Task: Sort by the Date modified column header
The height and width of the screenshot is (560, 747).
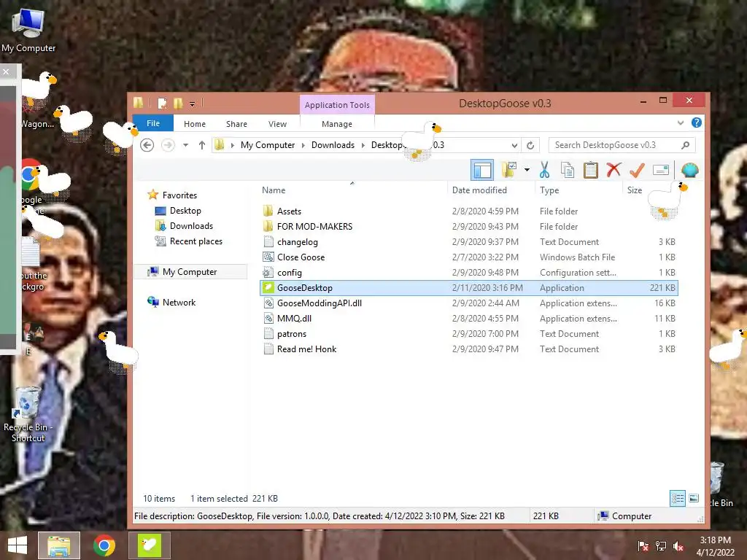Action: tap(479, 190)
